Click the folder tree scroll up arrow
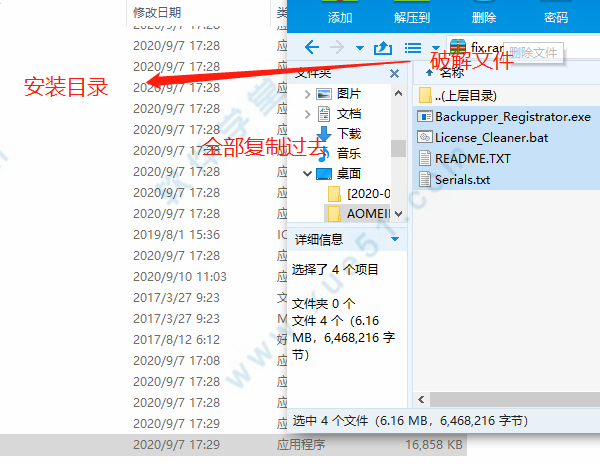The image size is (600, 464). click(x=398, y=93)
